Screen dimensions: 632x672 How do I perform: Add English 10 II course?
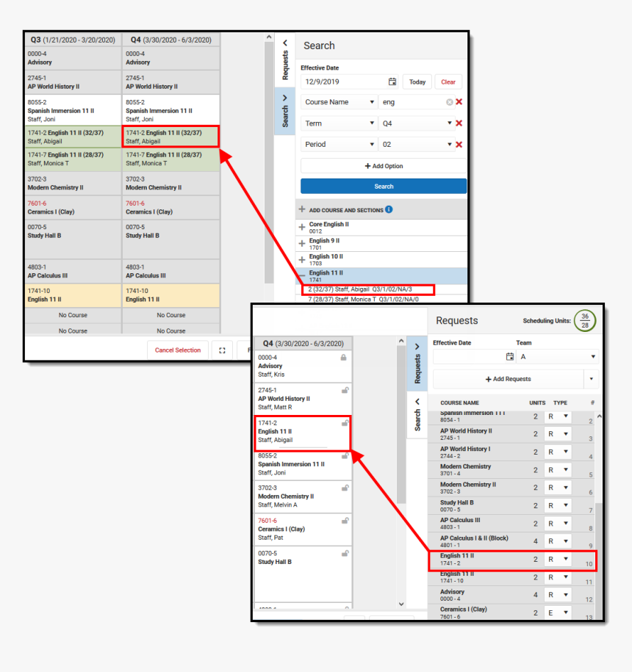[x=302, y=260]
